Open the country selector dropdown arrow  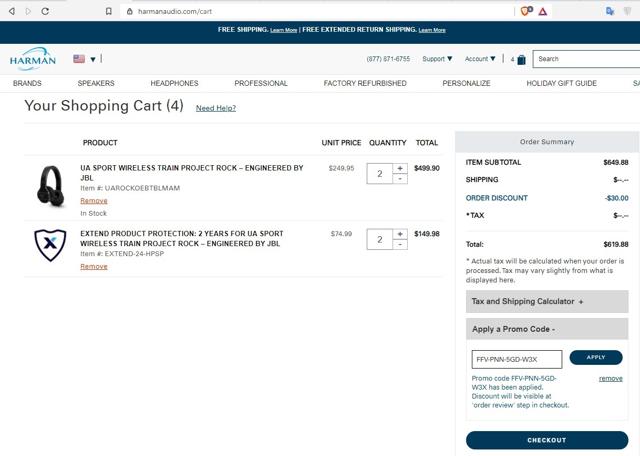tap(93, 59)
